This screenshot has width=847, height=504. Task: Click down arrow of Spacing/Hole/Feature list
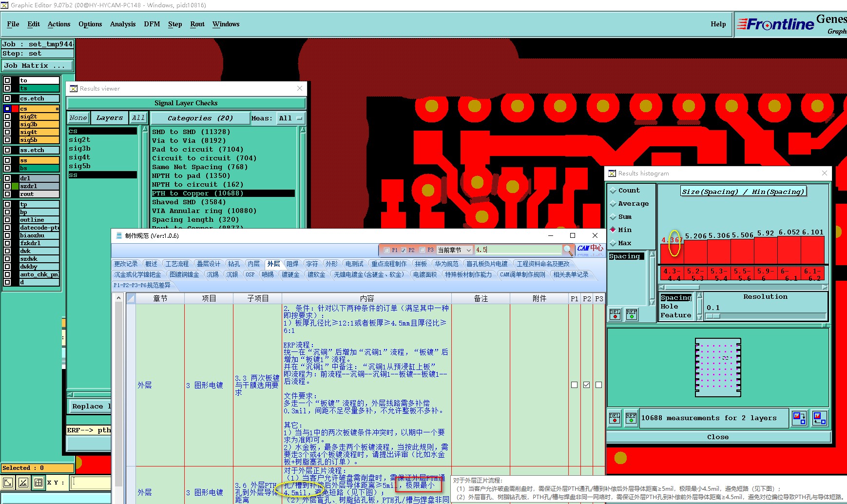[x=700, y=317]
